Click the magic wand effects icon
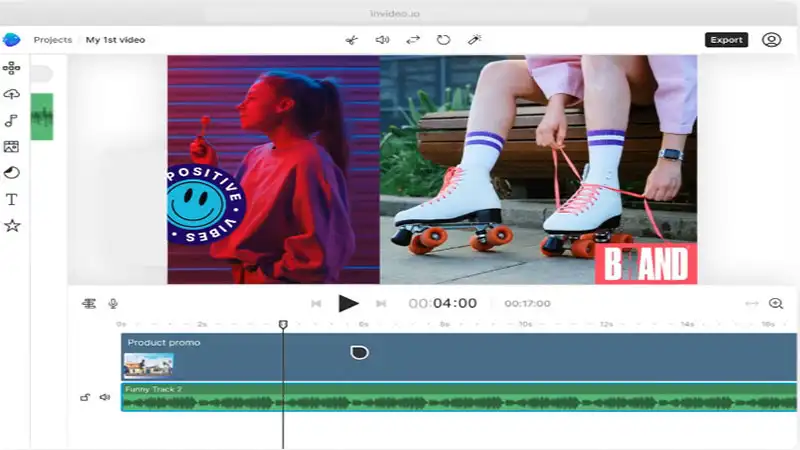This screenshot has width=800, height=450. 474,40
